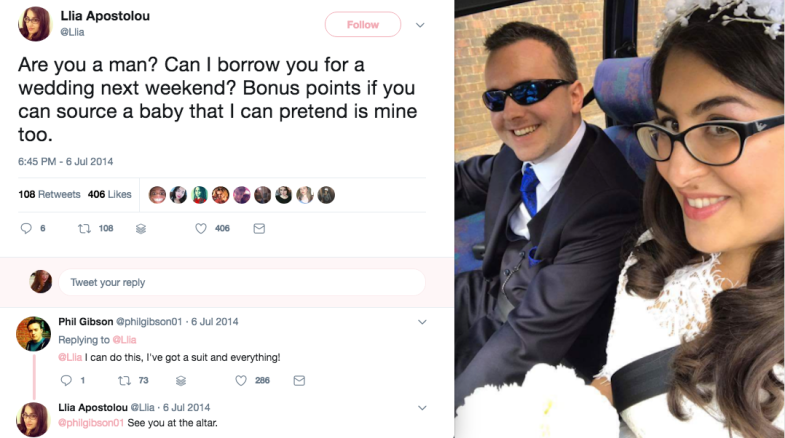Click envelope icon on Phil Gibson's reply
The image size is (785, 438).
tap(299, 381)
